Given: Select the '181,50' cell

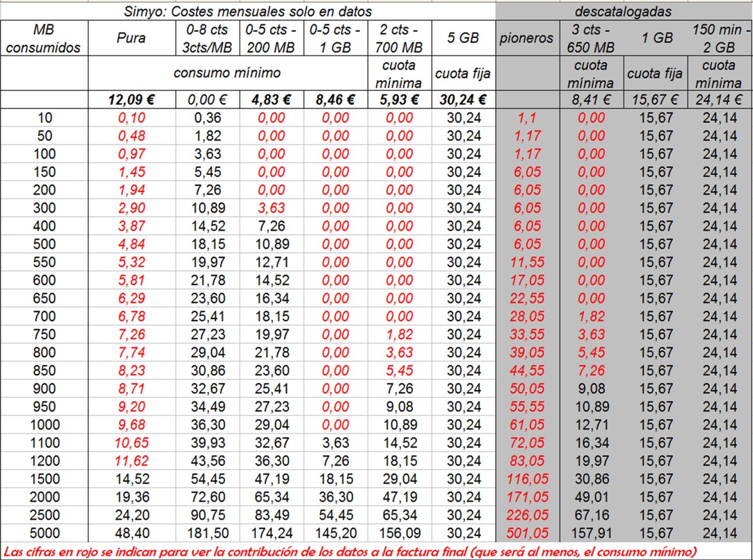Looking at the screenshot, I should (207, 533).
